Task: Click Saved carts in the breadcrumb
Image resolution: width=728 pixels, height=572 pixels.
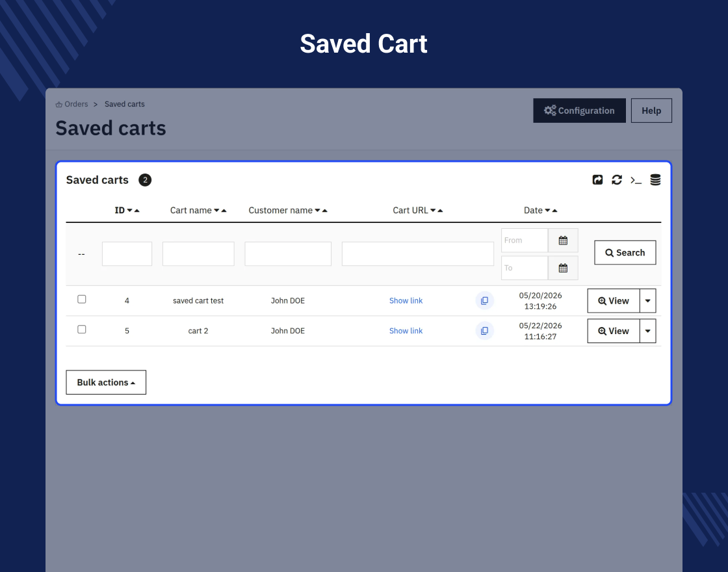Action: (x=124, y=104)
